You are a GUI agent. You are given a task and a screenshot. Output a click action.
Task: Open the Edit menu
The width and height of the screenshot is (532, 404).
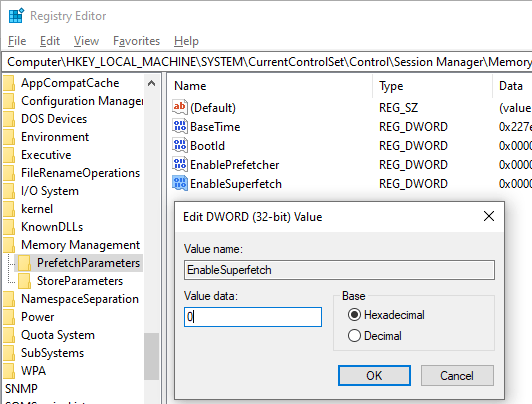tap(50, 41)
